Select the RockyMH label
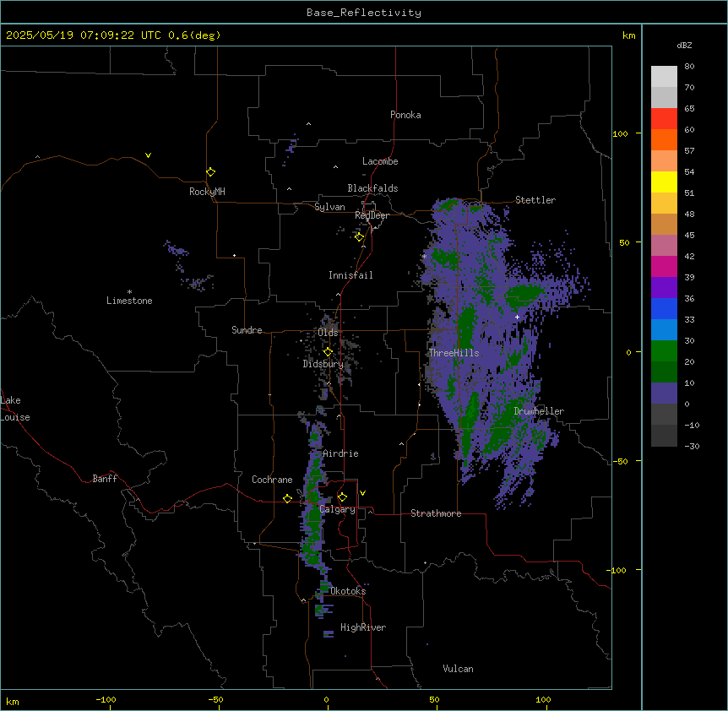The image size is (728, 711). (207, 192)
